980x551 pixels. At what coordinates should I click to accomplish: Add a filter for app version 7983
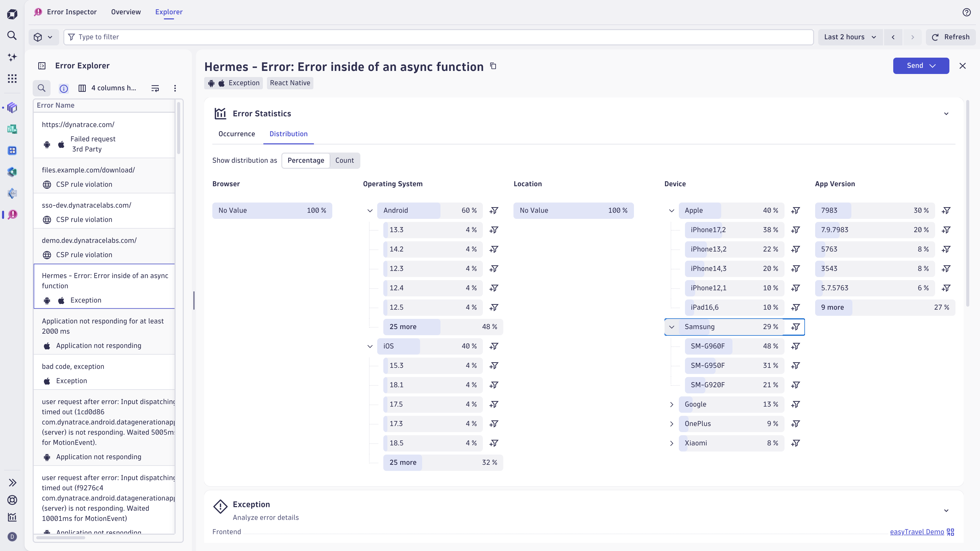pyautogui.click(x=946, y=211)
